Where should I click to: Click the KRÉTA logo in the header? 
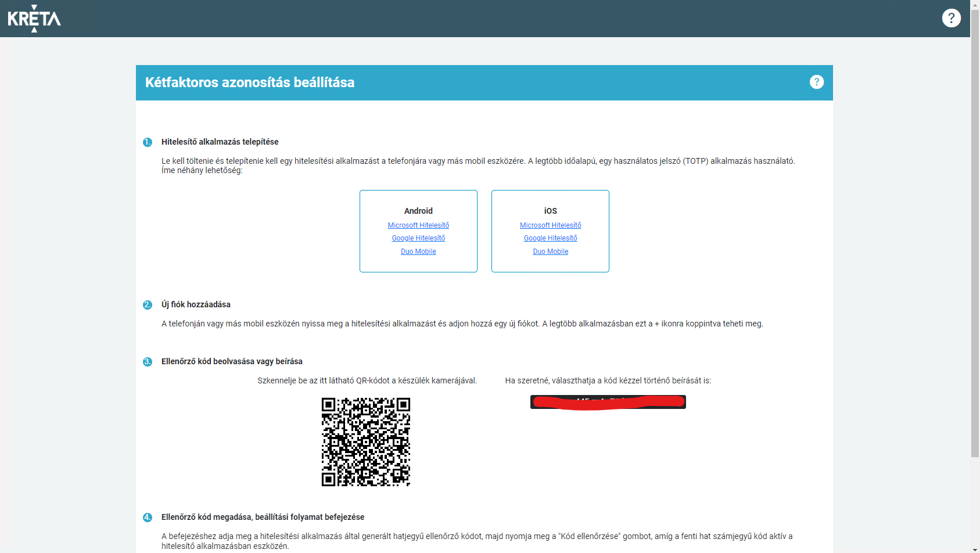34,19
